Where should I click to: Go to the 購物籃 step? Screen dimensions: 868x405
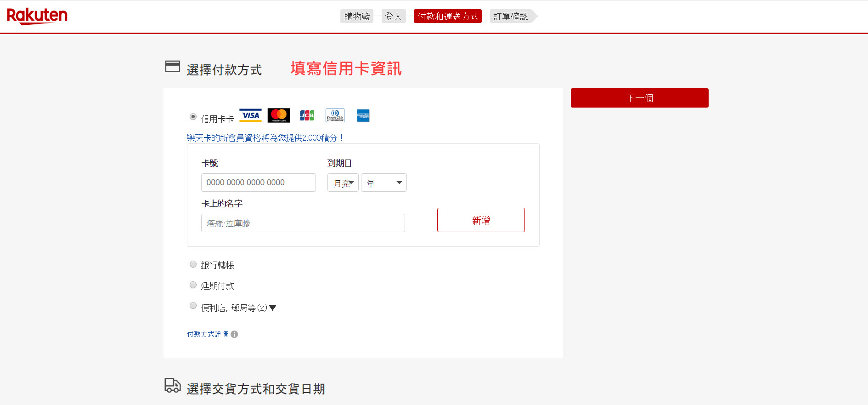point(357,17)
